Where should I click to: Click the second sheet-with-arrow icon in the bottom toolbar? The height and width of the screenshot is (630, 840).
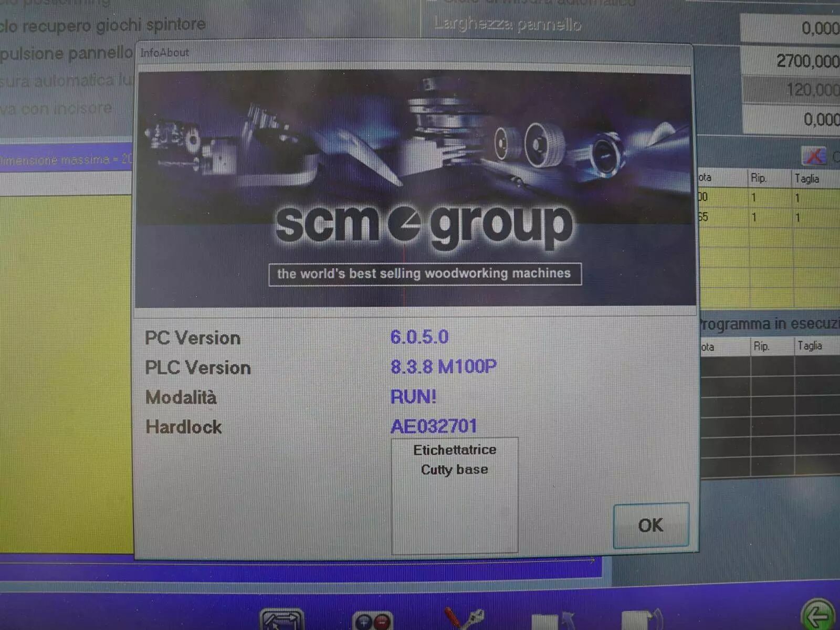coord(642,620)
